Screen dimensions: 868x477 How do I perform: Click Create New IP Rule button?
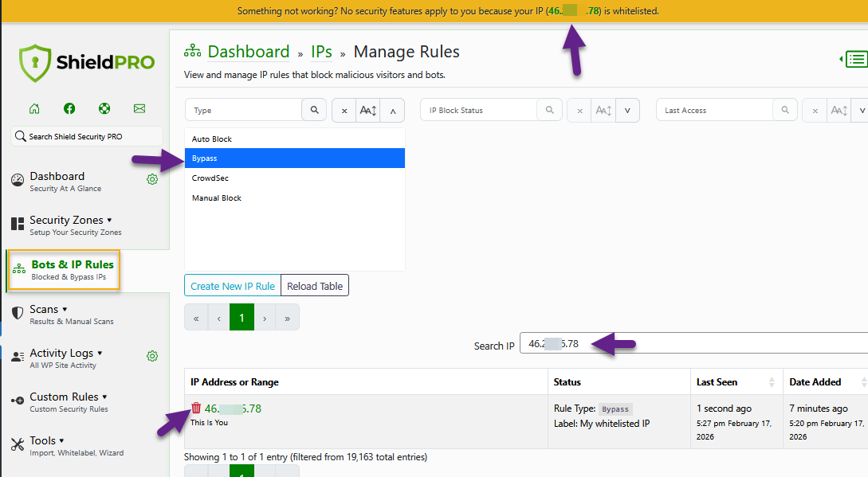pyautogui.click(x=233, y=286)
